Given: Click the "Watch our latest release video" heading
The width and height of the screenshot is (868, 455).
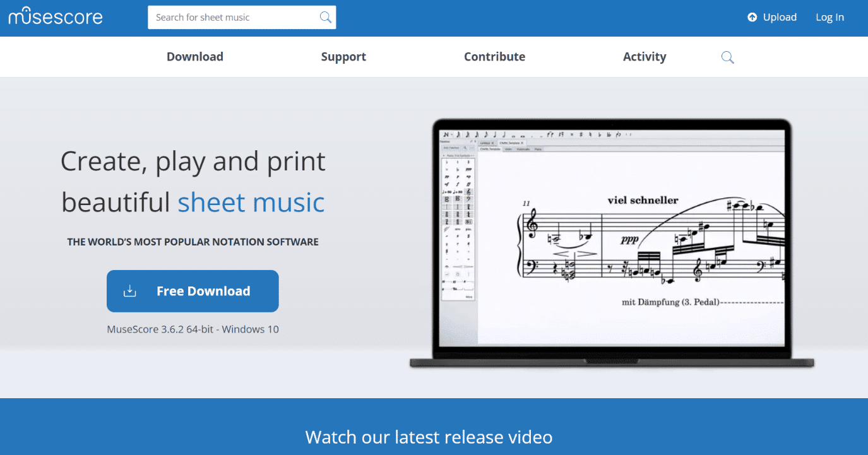Looking at the screenshot, I should 429,437.
